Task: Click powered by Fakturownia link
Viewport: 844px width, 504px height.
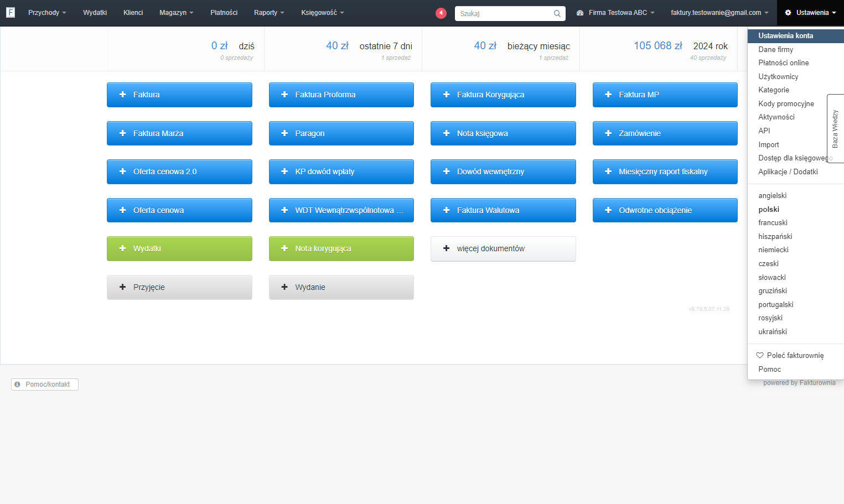Action: click(x=799, y=383)
